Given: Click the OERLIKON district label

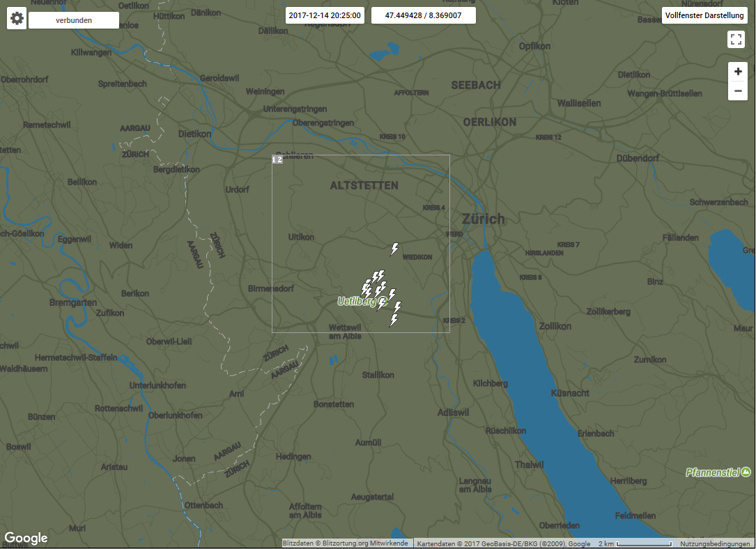Looking at the screenshot, I should click(490, 122).
